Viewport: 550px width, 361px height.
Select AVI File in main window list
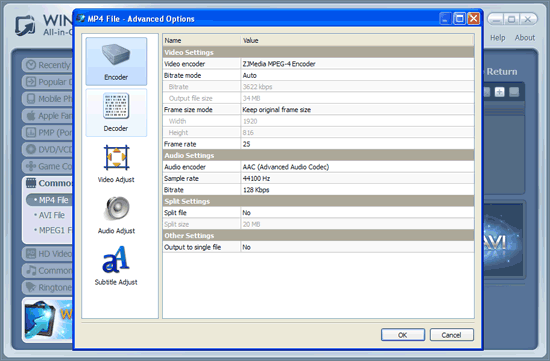pyautogui.click(x=52, y=215)
